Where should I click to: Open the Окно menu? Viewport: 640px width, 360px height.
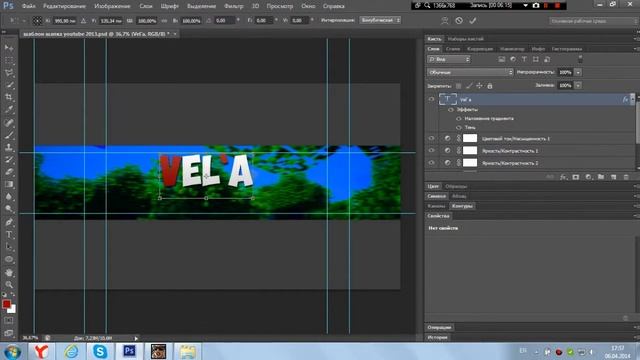click(x=308, y=6)
